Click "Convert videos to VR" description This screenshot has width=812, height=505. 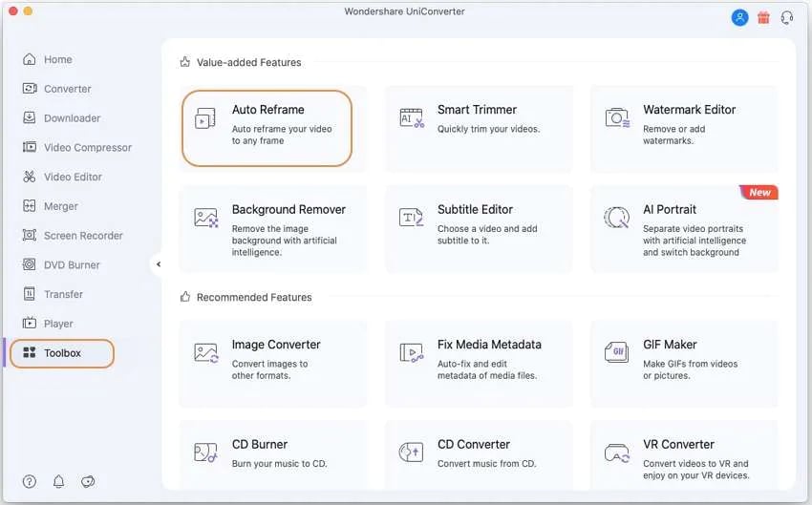coord(696,470)
